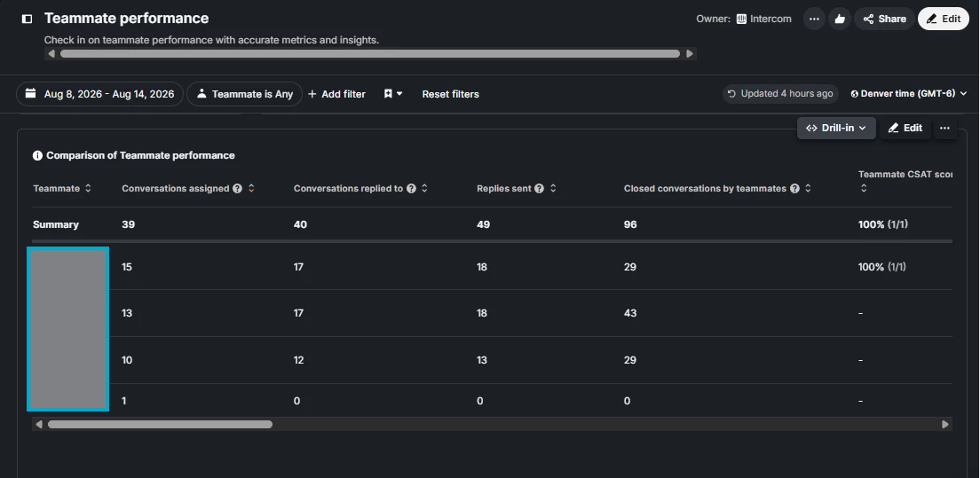Sort by Closed conversations by teammates
Screen dimensions: 980x478
tap(808, 188)
